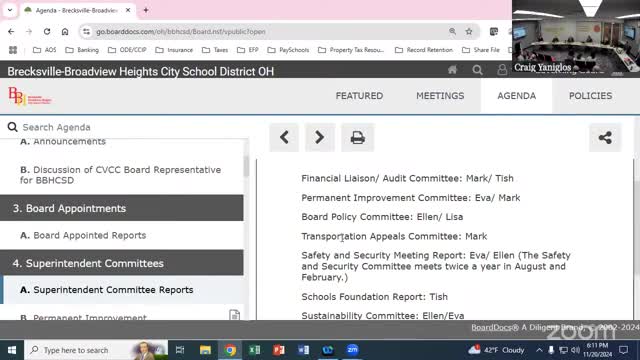The height and width of the screenshot is (360, 640).
Task: Click the BoardDocs footer link
Action: (495, 327)
